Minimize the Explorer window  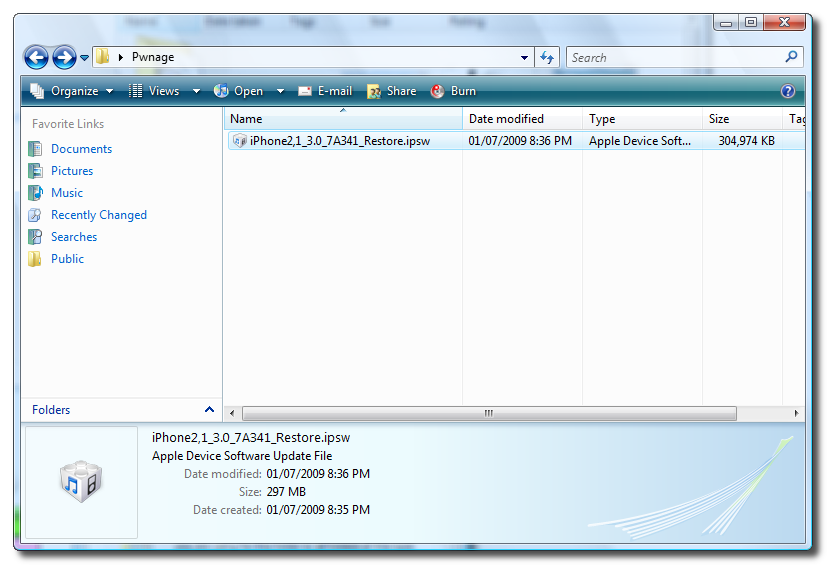point(726,23)
